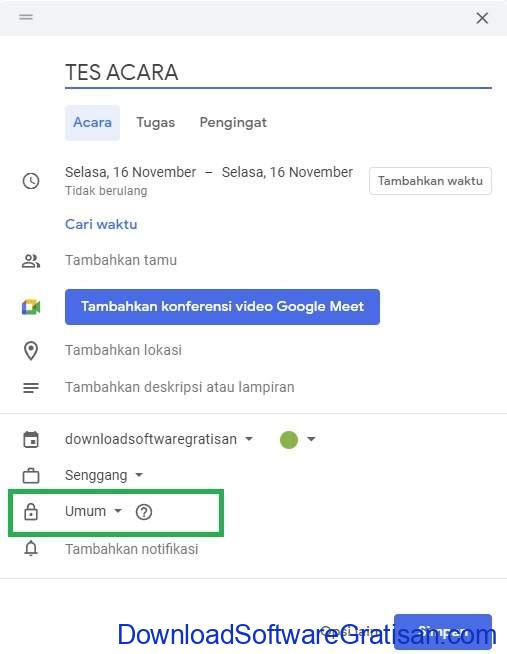Viewport: 507px width, 654px height.
Task: Click the calendar icon beside downloadsoftwaregratisan
Action: pyautogui.click(x=31, y=440)
